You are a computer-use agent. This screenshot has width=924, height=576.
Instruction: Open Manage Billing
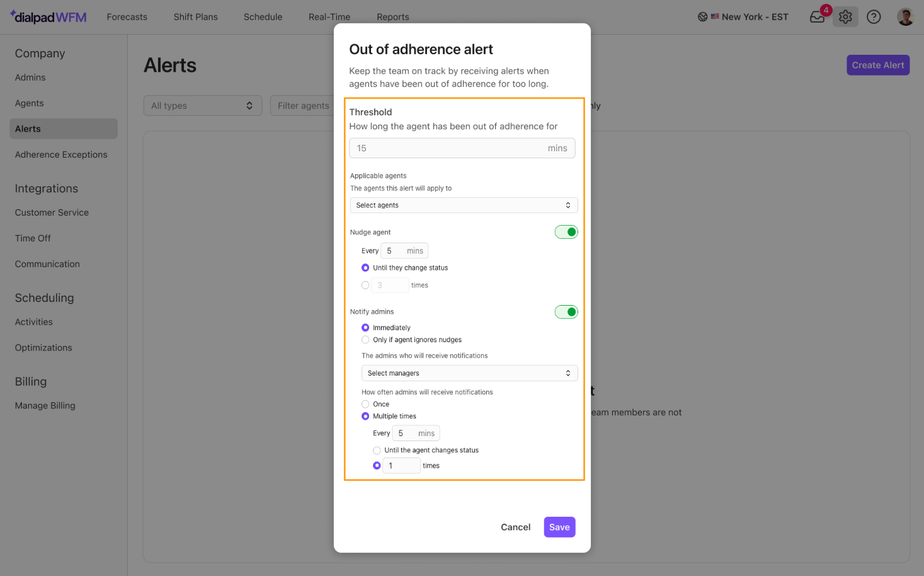pyautogui.click(x=45, y=406)
